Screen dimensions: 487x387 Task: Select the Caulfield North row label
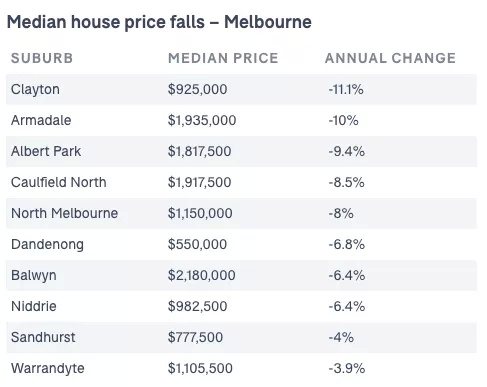(x=59, y=182)
